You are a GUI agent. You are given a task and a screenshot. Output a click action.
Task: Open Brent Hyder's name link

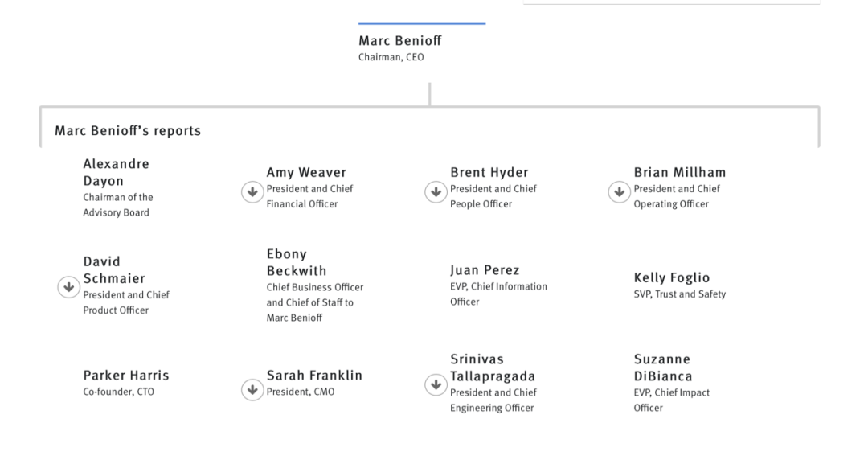pos(489,172)
